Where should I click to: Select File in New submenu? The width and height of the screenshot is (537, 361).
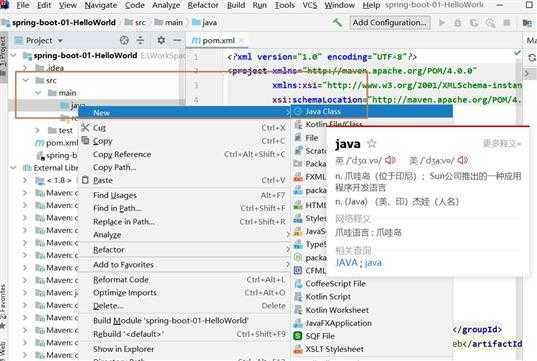(x=309, y=138)
